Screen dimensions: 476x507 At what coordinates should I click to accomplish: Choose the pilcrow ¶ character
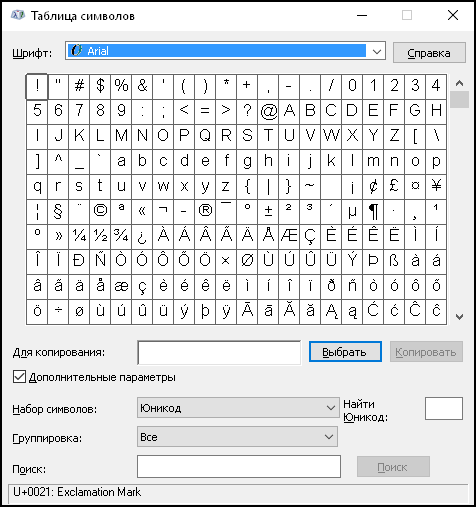point(373,212)
